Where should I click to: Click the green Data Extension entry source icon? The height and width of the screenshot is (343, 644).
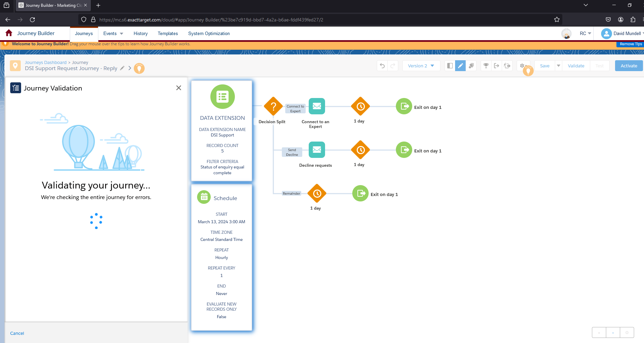pyautogui.click(x=222, y=97)
